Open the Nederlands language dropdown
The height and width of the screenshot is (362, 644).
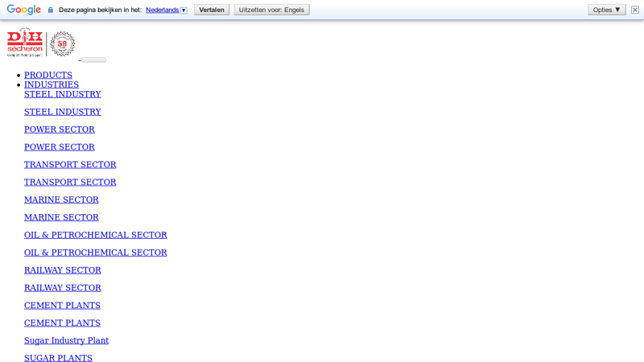166,10
